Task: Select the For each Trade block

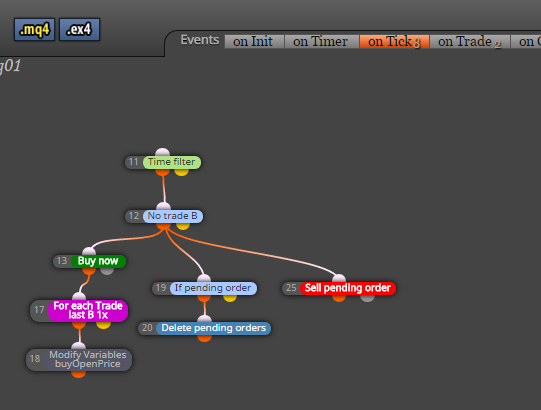Action: pyautogui.click(x=88, y=311)
